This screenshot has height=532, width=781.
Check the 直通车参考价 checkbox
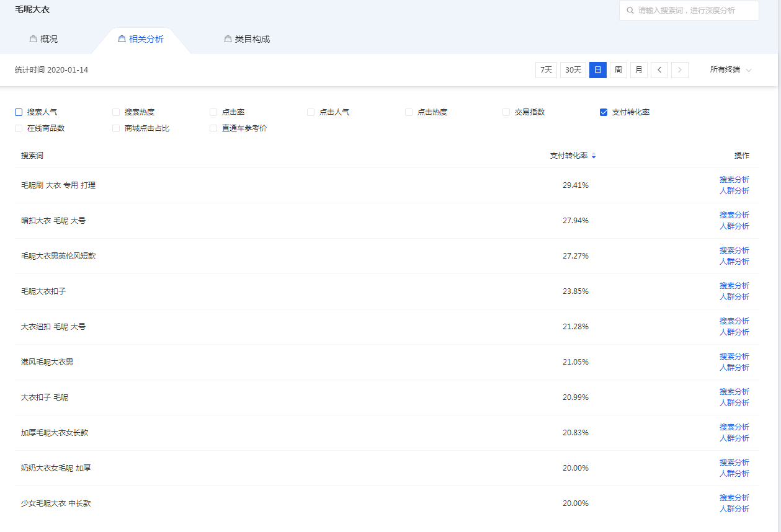click(213, 128)
